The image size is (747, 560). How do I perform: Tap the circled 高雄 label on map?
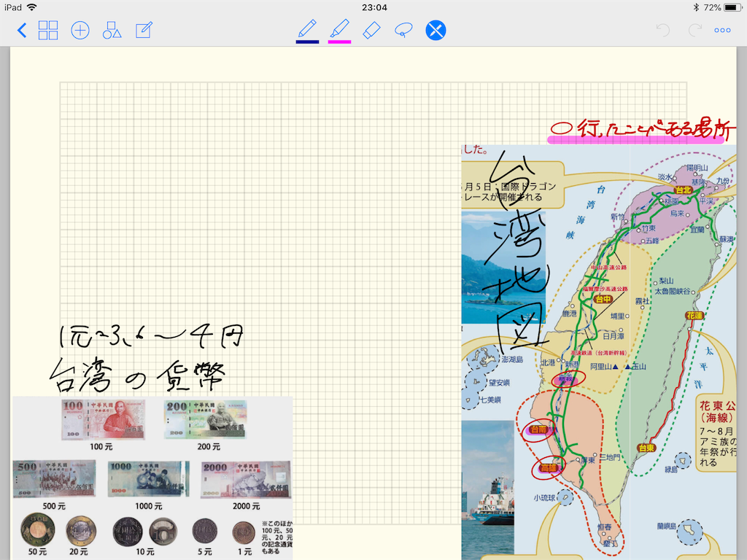[x=548, y=468]
